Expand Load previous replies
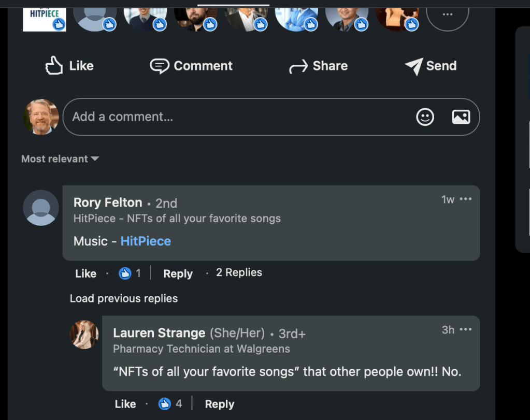The height and width of the screenshot is (420, 530). 124,298
